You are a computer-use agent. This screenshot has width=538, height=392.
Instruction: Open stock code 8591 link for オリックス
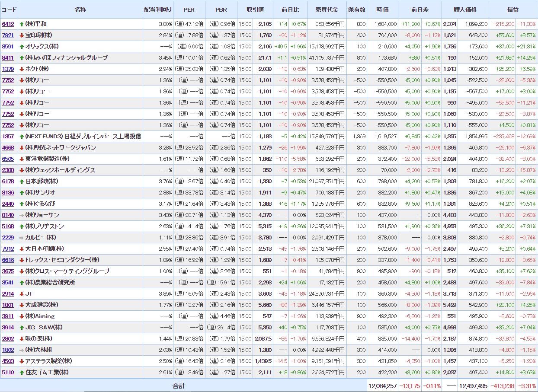click(8, 47)
